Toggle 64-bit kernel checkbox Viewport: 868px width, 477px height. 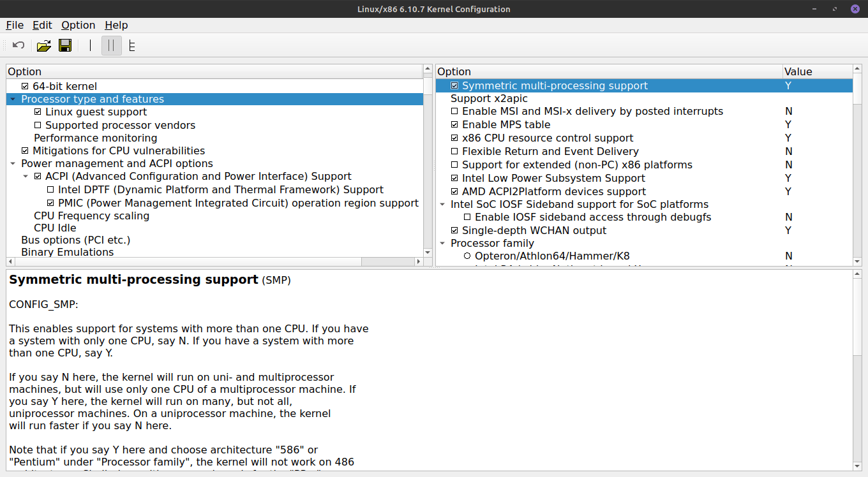(25, 86)
